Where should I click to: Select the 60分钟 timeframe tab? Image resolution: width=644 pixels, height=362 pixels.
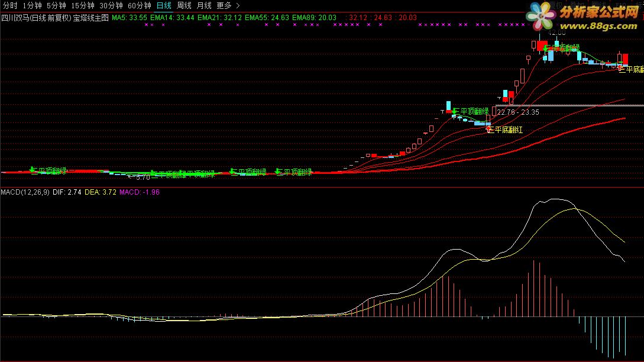[139, 6]
